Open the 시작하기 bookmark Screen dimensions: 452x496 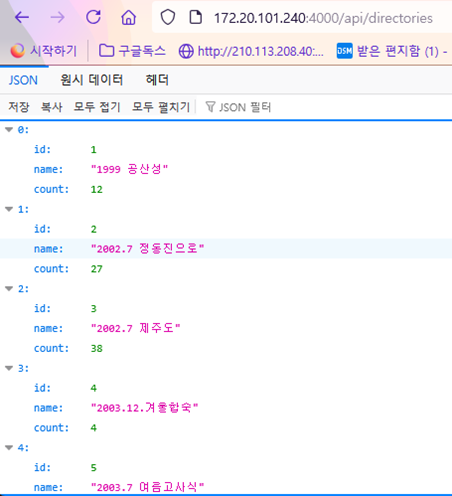pos(43,51)
